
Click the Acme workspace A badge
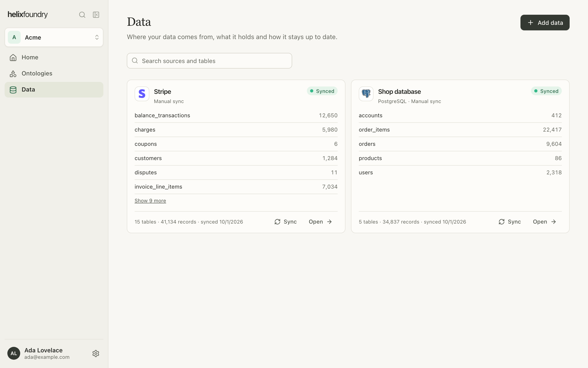click(x=14, y=37)
